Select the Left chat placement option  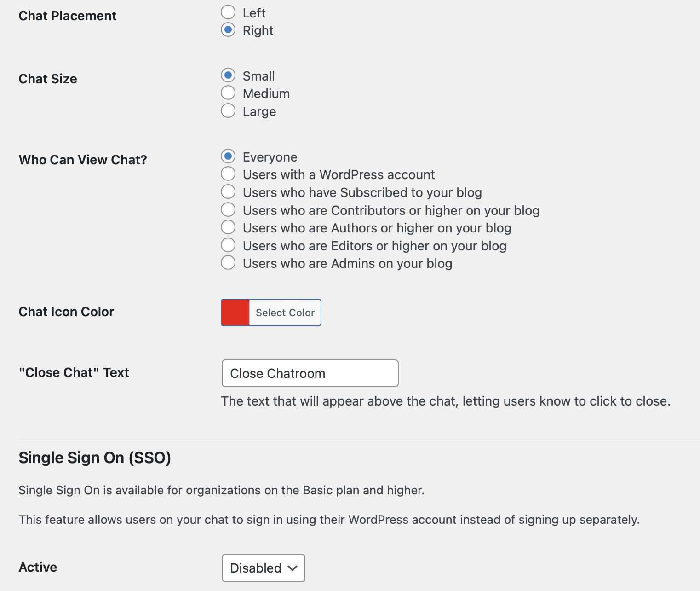tap(228, 12)
